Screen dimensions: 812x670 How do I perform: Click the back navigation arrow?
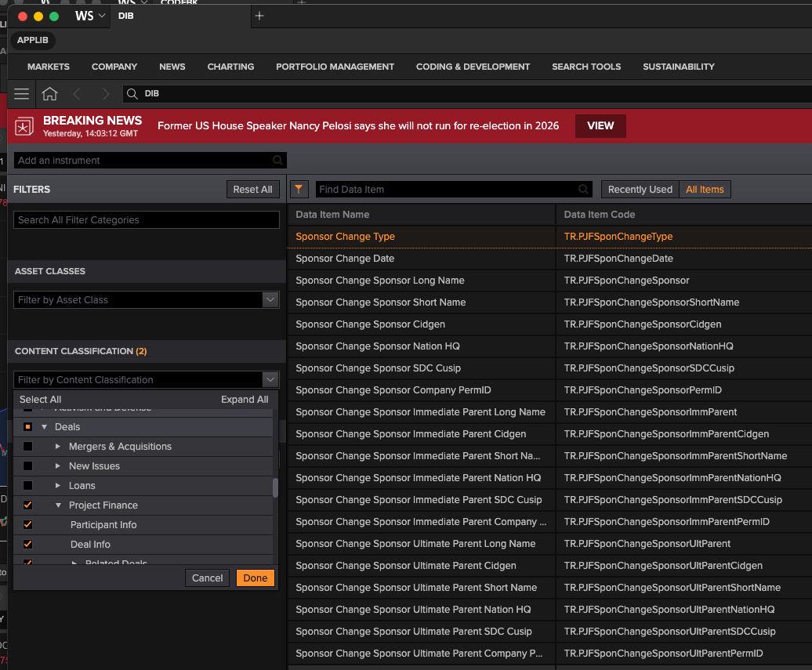click(77, 94)
